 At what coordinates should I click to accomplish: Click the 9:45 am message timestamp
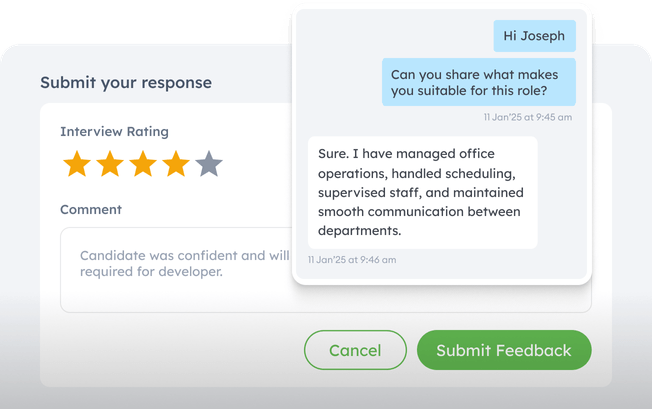(x=527, y=117)
